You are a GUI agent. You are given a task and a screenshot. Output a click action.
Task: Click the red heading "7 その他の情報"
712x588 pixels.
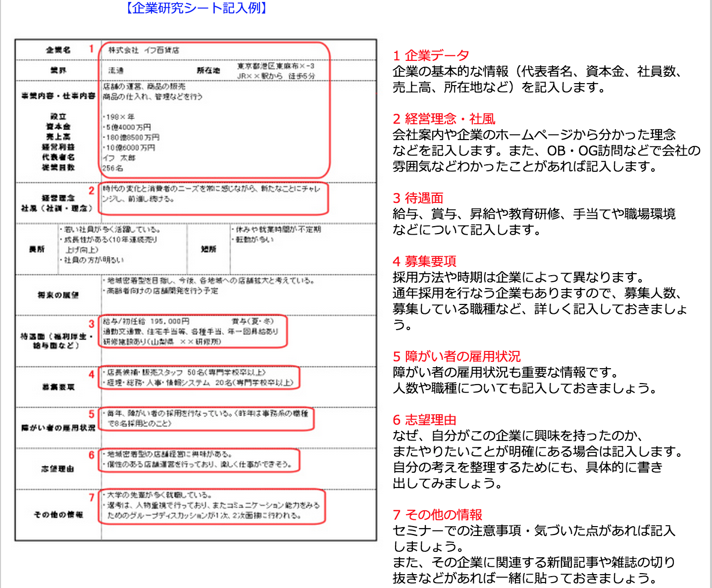(438, 515)
